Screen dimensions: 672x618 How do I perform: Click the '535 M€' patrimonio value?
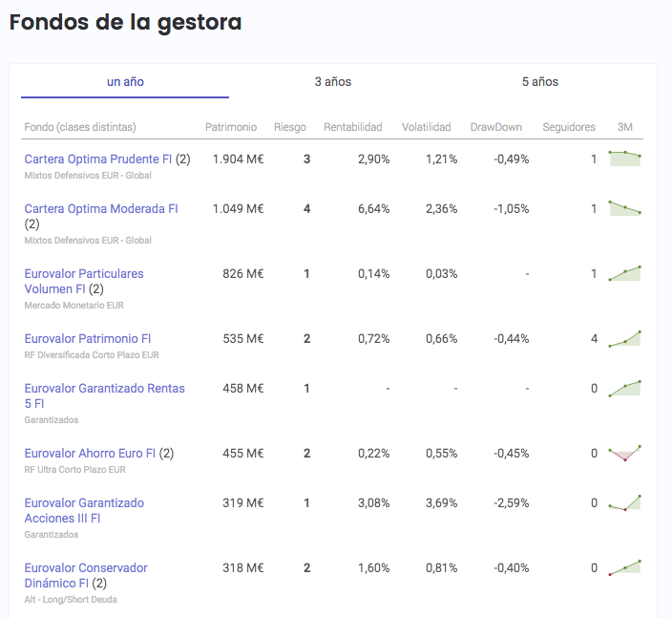(x=243, y=339)
